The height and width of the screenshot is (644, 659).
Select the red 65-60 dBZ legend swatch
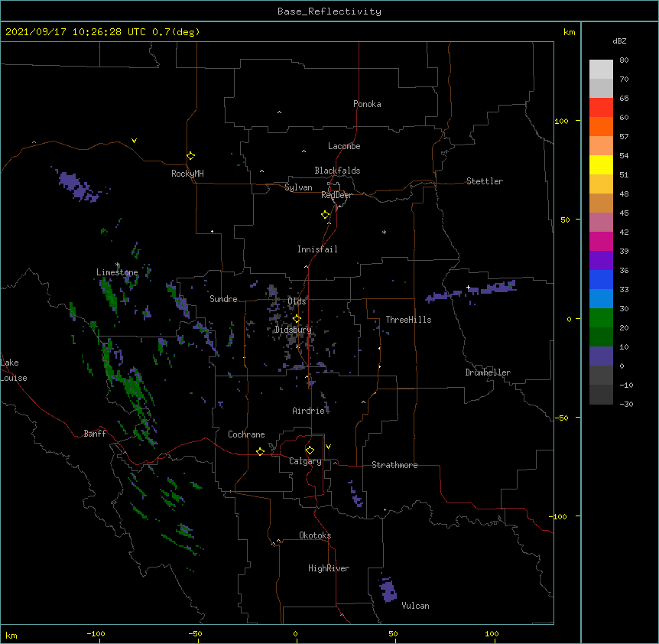coord(601,108)
